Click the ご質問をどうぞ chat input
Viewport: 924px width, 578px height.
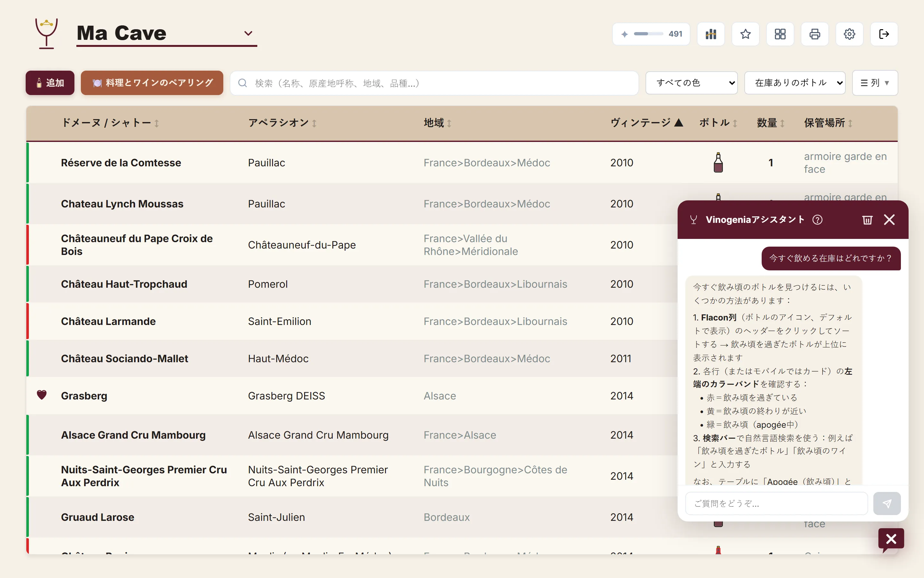777,504
